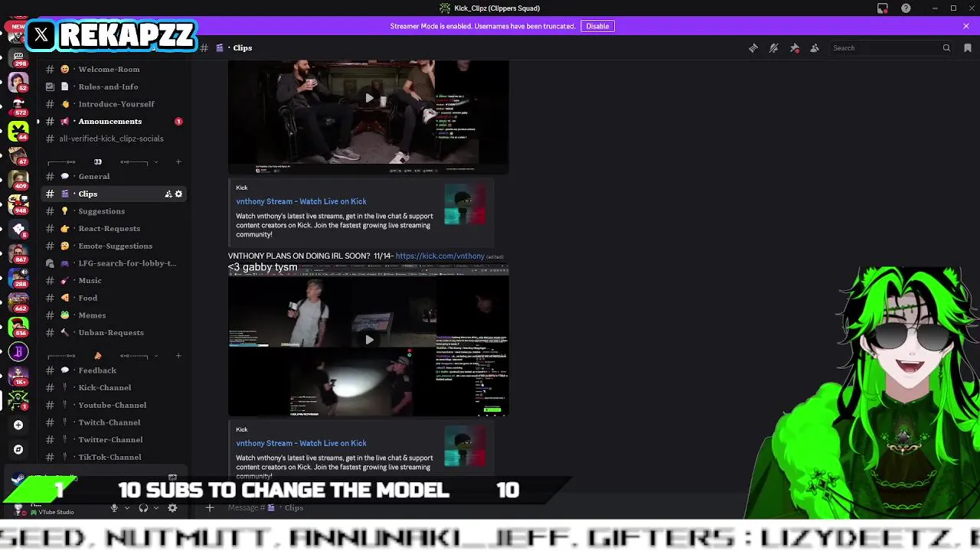This screenshot has height=551, width=980.
Task: Play the video under gabby tysm message
Action: tap(369, 340)
